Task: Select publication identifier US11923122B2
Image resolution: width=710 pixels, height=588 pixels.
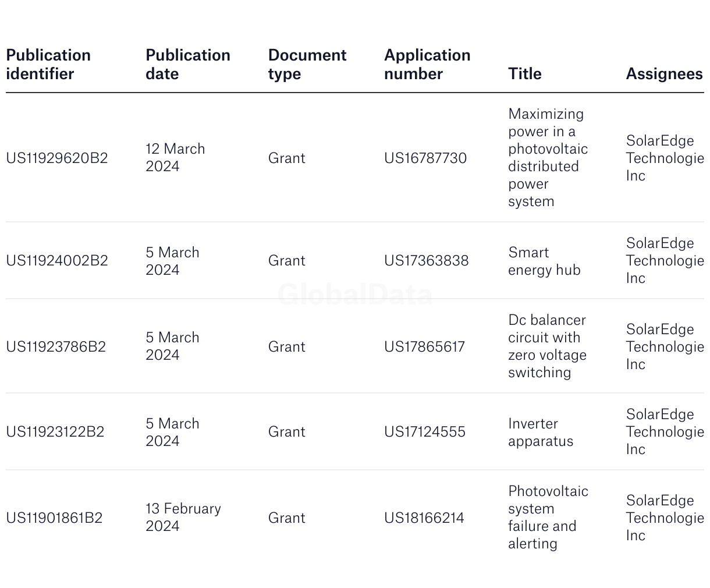Action: [55, 431]
